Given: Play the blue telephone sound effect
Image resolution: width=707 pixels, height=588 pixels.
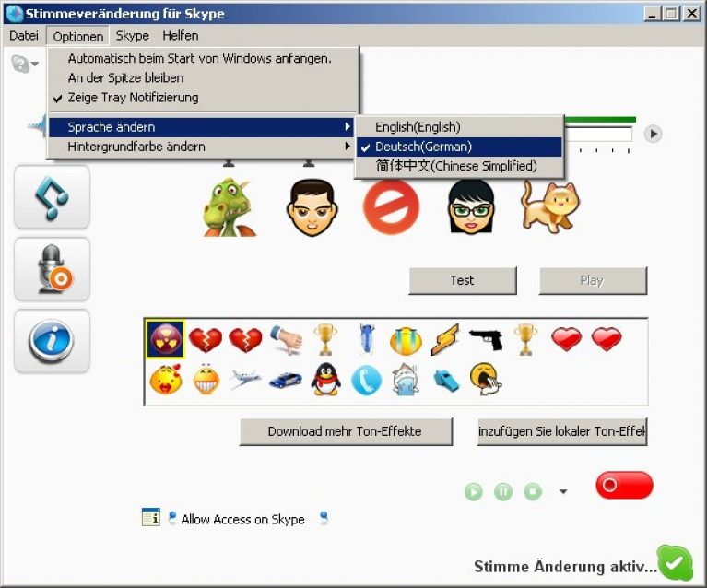Looking at the screenshot, I should [x=366, y=380].
